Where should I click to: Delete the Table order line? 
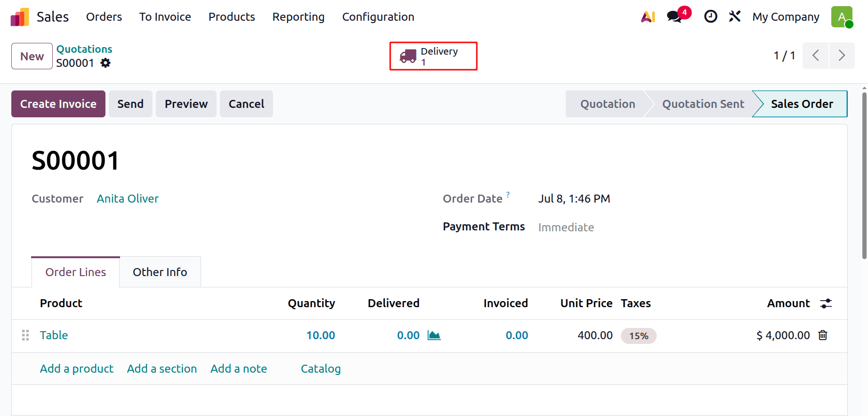(823, 335)
